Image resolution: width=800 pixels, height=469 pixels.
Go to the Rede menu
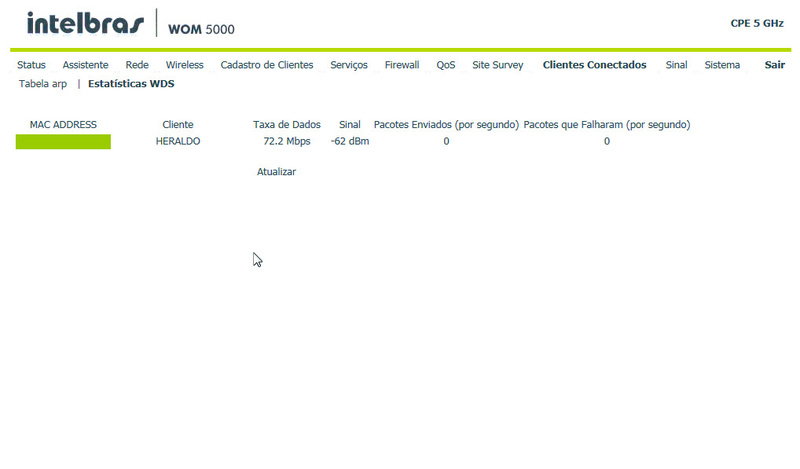137,65
